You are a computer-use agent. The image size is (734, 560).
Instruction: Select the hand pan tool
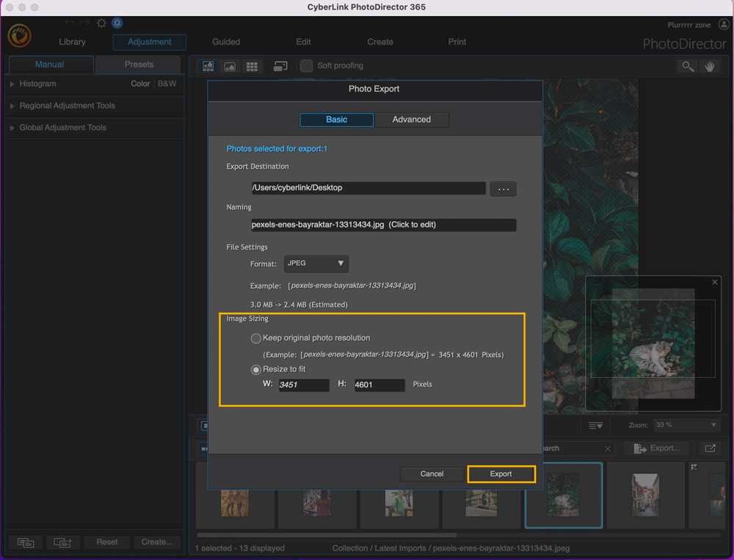[710, 67]
